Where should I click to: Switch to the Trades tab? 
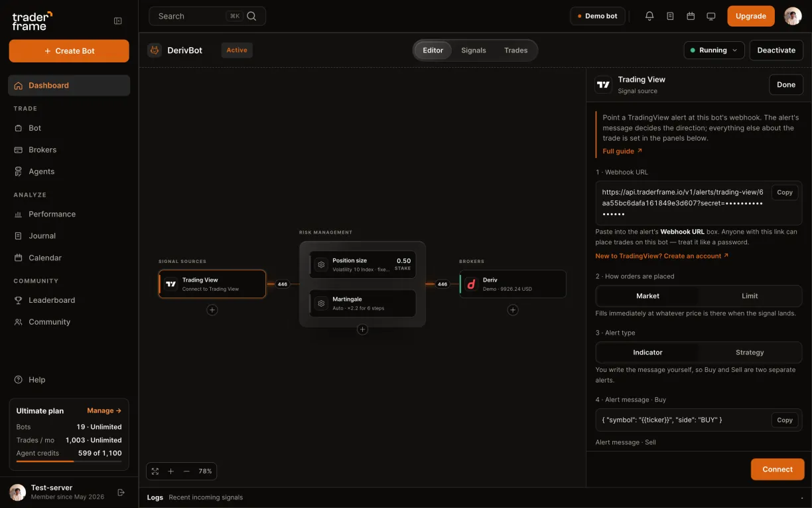tap(515, 50)
